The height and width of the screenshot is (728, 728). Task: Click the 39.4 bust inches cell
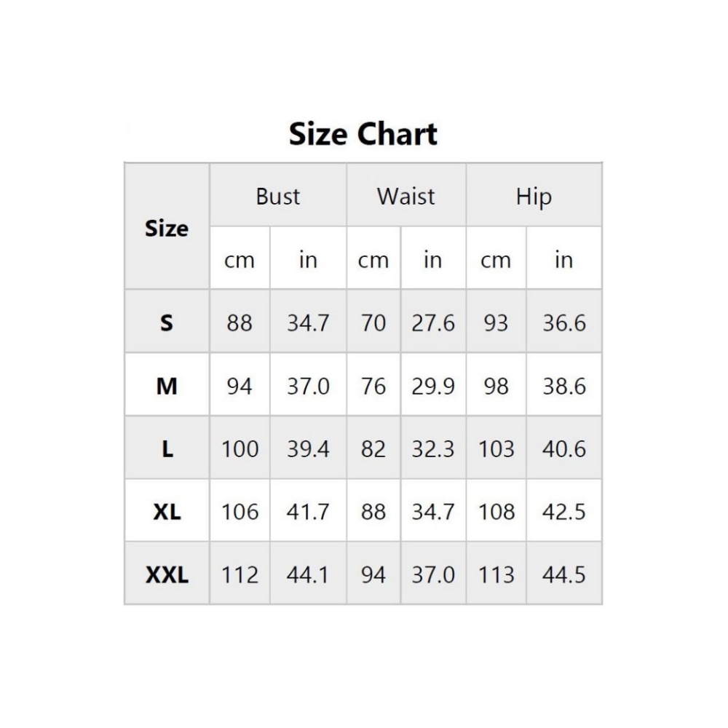[308, 449]
